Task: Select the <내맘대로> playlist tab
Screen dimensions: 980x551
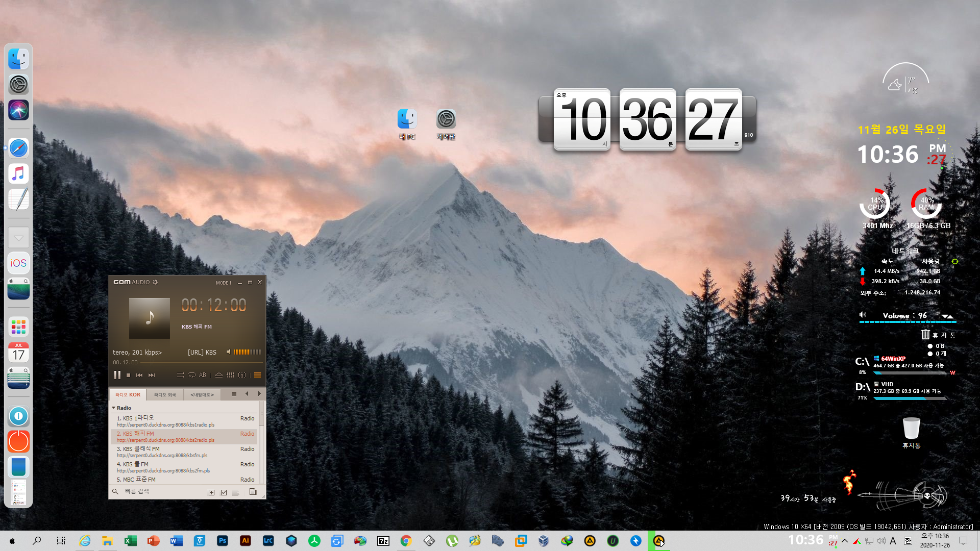Action: point(202,394)
